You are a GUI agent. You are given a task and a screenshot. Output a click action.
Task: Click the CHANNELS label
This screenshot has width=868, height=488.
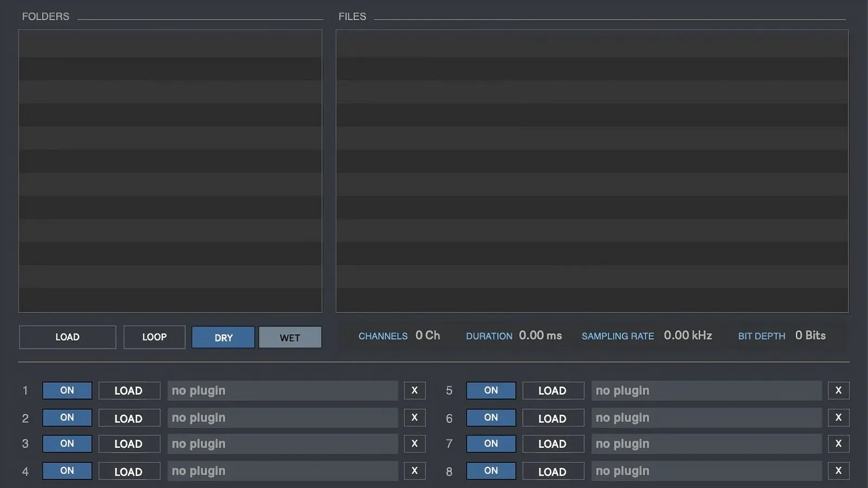point(383,336)
